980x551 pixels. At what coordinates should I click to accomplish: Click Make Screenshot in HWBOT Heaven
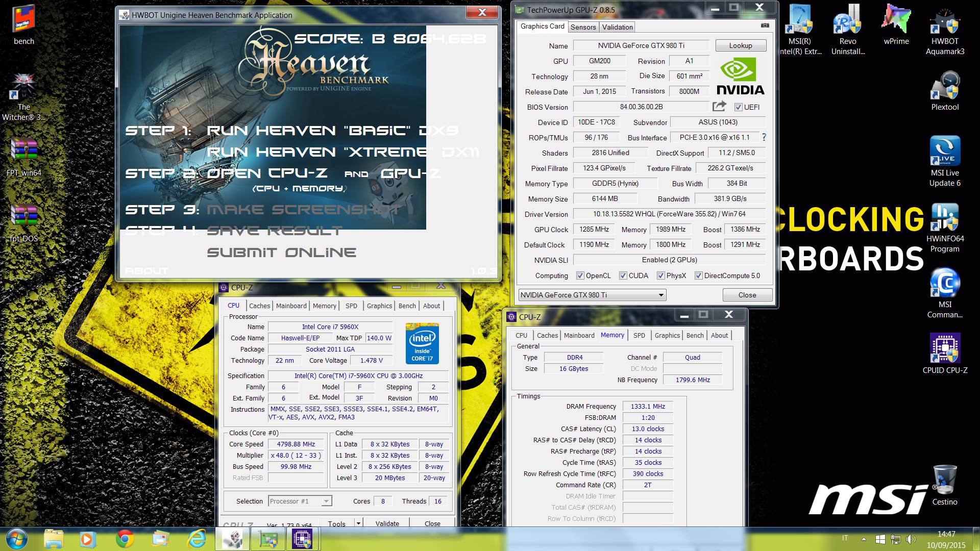304,210
